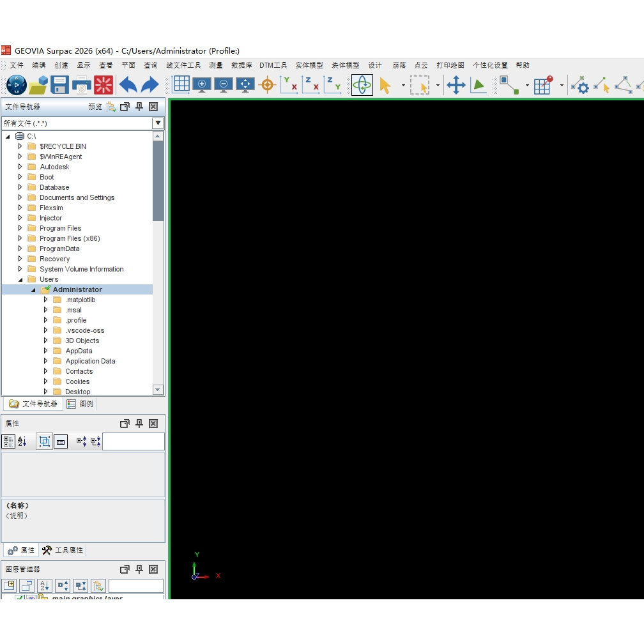Collapse the C:\ drive node
644x644 pixels.
pos(8,136)
